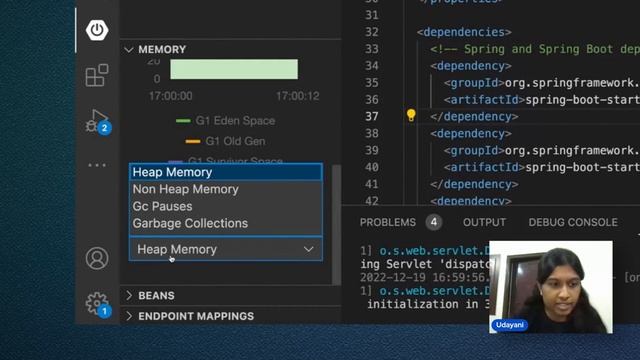
Task: Click the lightbulb quick fix on line 37
Action: (x=411, y=116)
